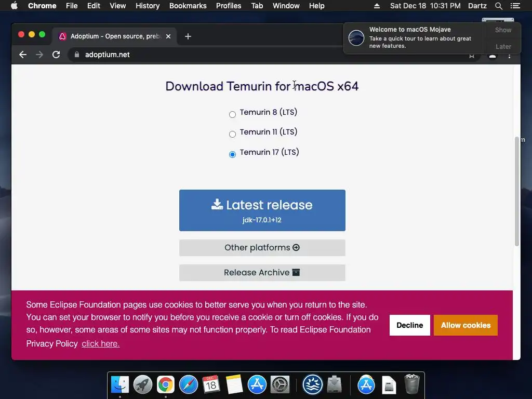Open the Window menu

pyautogui.click(x=286, y=6)
